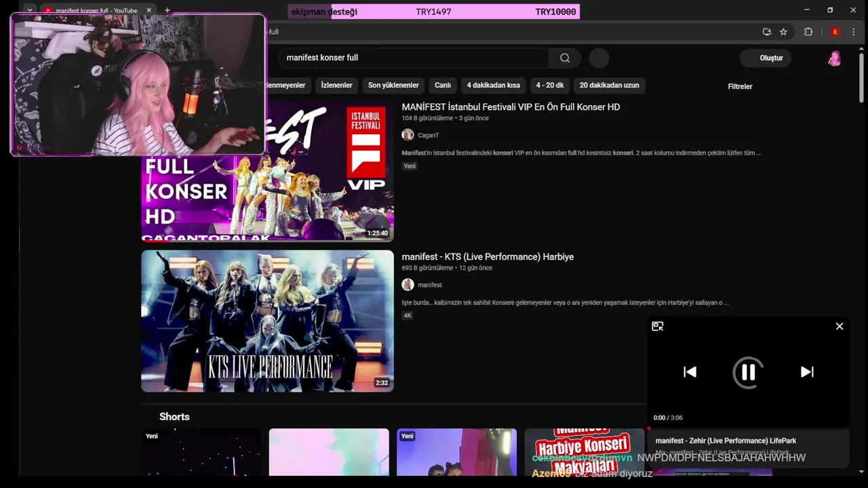868x488 pixels.
Task: Open the Chrome three-dot menu
Action: (854, 32)
